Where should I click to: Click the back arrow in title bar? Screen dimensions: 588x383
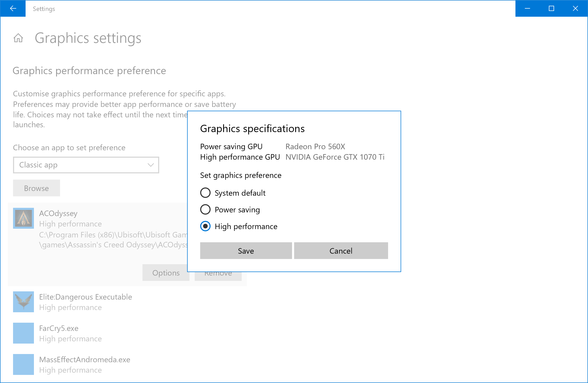click(x=13, y=8)
